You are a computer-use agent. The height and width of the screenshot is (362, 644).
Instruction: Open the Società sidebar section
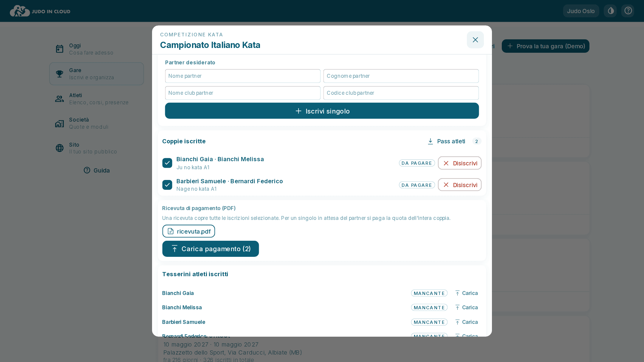click(97, 123)
